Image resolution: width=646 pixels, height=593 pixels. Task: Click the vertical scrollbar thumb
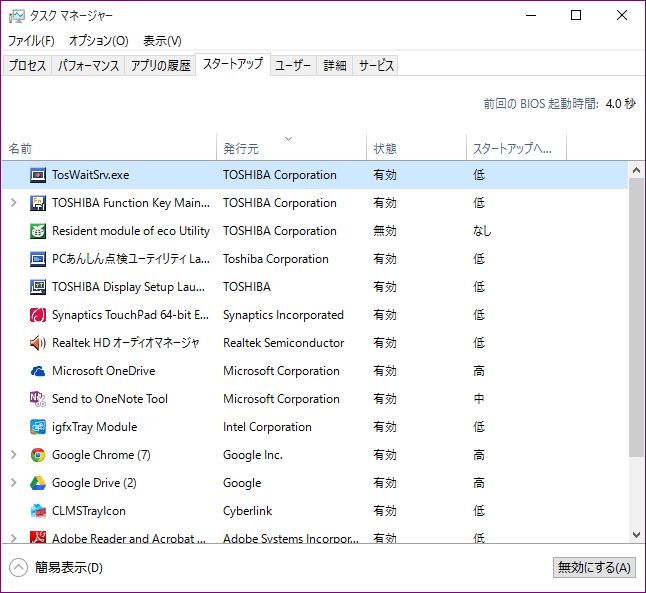[636, 317]
